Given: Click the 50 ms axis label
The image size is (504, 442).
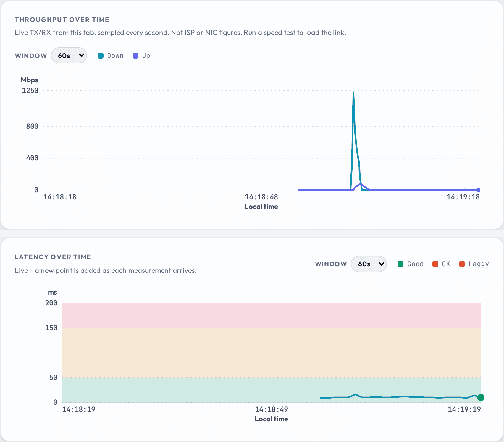Looking at the screenshot, I should (53, 378).
